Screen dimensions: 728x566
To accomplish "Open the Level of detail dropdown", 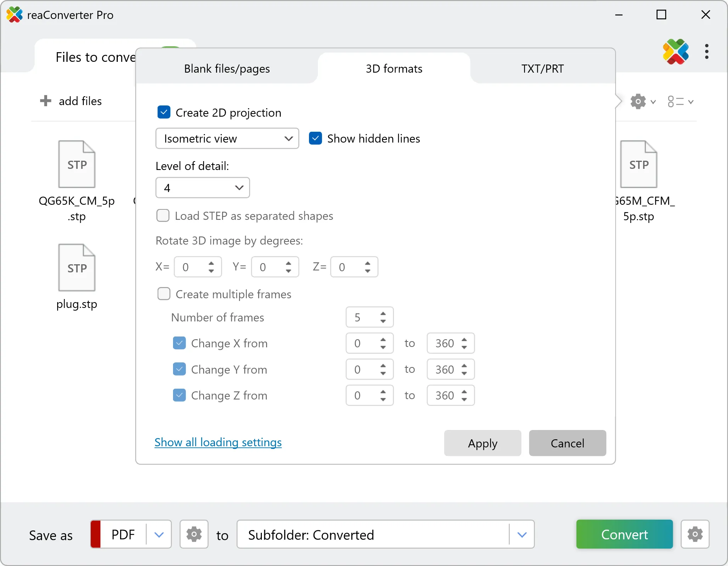I will [203, 188].
